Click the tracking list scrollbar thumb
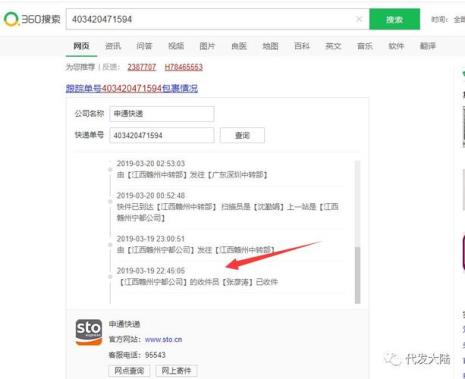Image resolution: width=465 pixels, height=379 pixels. click(x=358, y=275)
